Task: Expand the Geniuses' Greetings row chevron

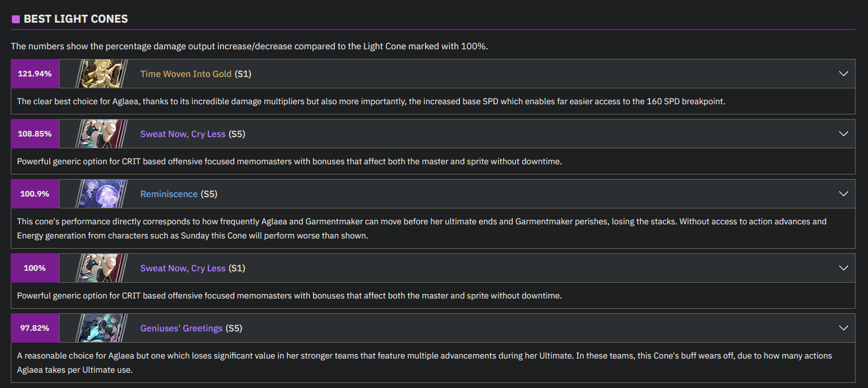Action: point(844,328)
